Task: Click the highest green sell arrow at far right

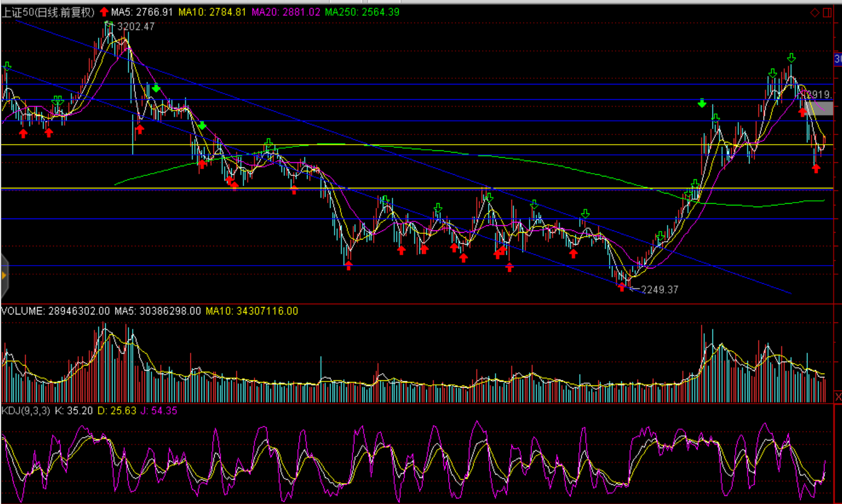Action: (x=791, y=58)
